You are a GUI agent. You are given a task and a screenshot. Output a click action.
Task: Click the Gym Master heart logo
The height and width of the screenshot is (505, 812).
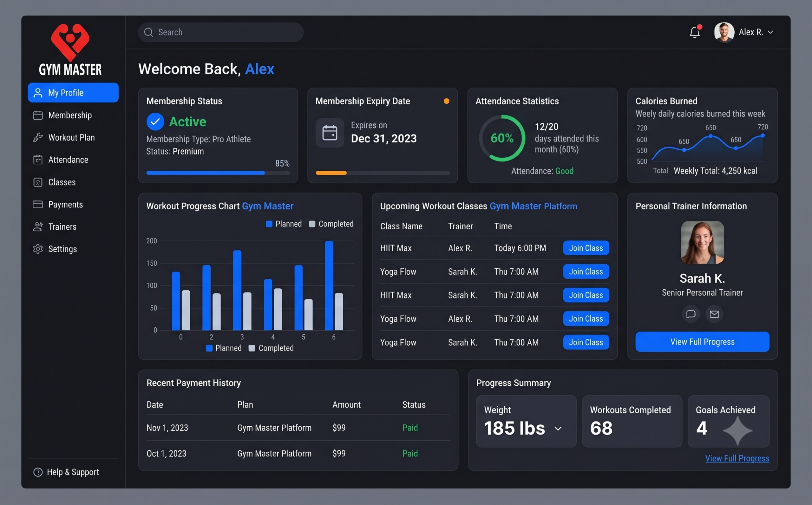pos(70,43)
